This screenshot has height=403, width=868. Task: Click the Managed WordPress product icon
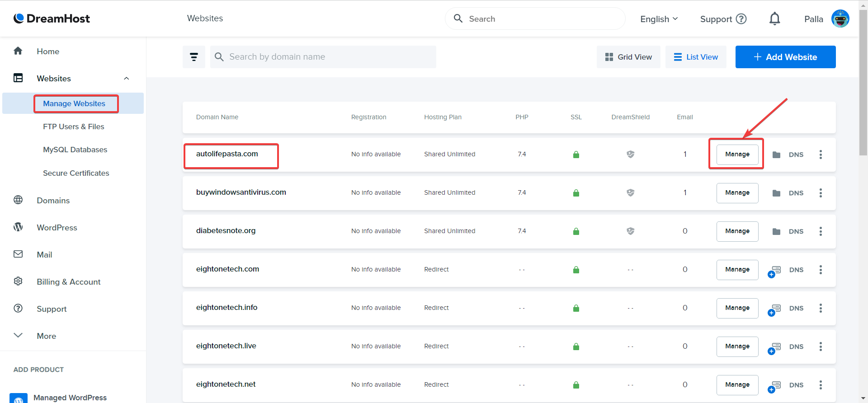click(19, 398)
